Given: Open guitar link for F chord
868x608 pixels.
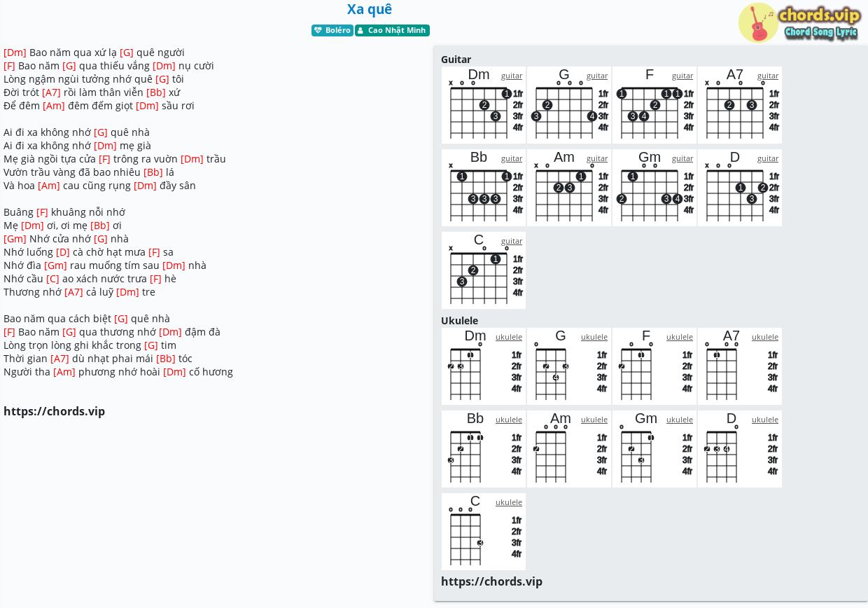Looking at the screenshot, I should [x=682, y=76].
